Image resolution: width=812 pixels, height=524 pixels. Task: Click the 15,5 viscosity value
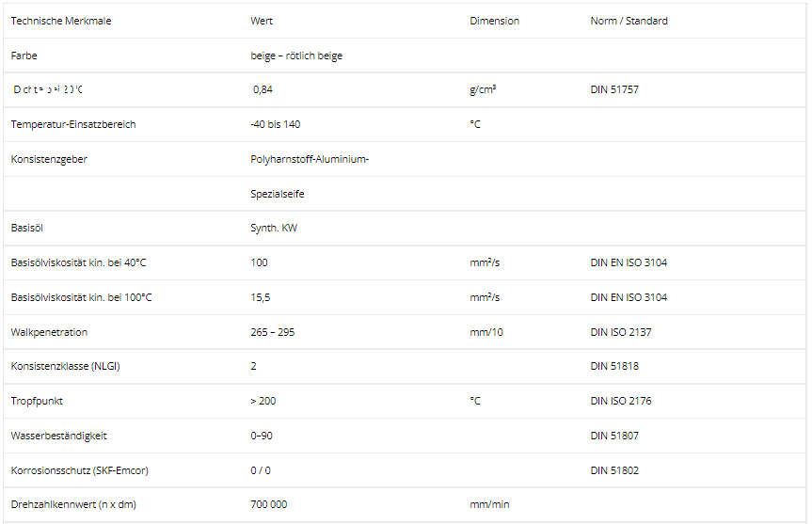pos(261,297)
